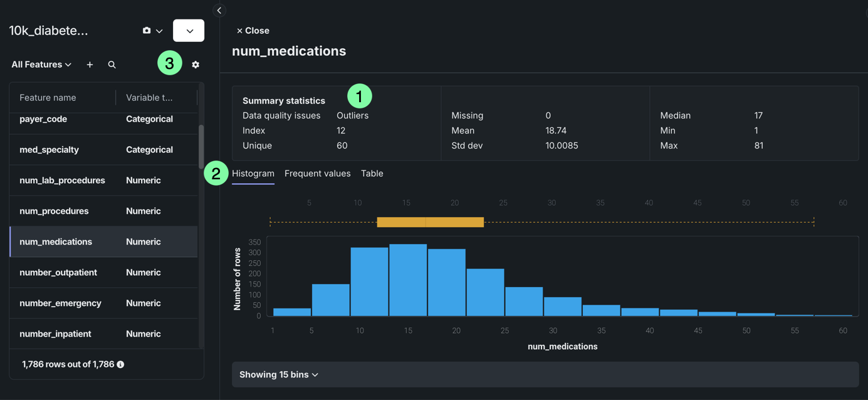Click the camera snapshot icon
Viewport: 868px width, 400px height.
pyautogui.click(x=147, y=31)
